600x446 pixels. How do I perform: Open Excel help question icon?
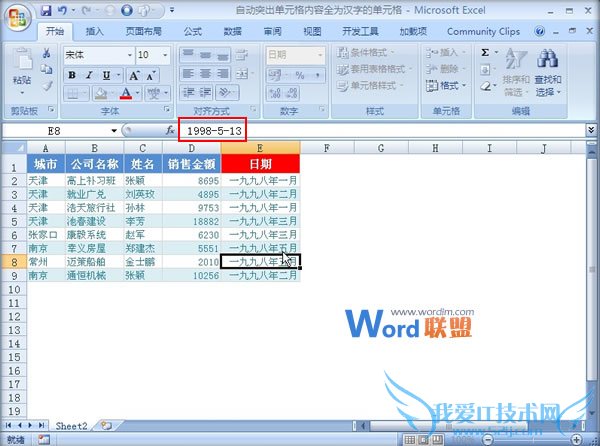coord(540,31)
